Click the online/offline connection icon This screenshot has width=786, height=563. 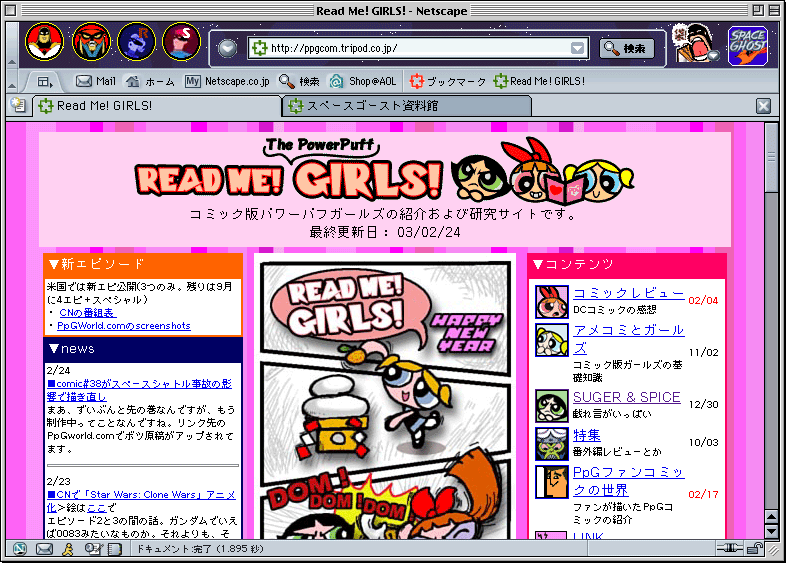(x=729, y=548)
